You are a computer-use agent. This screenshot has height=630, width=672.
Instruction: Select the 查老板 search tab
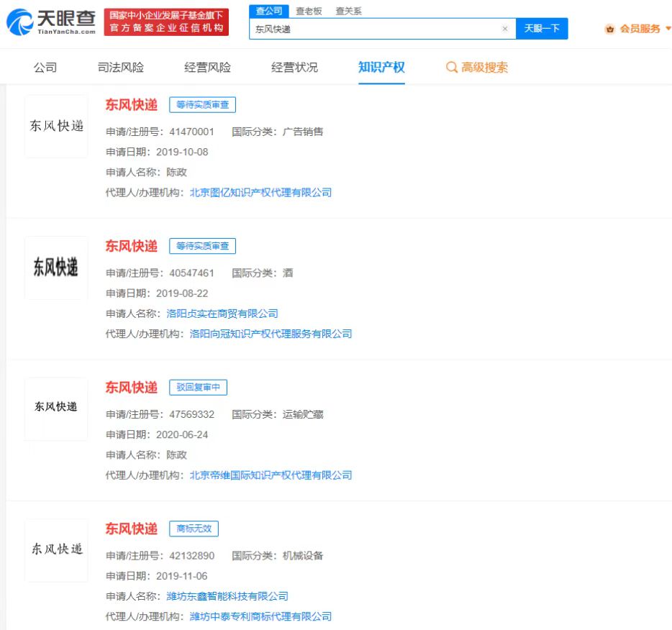[309, 11]
